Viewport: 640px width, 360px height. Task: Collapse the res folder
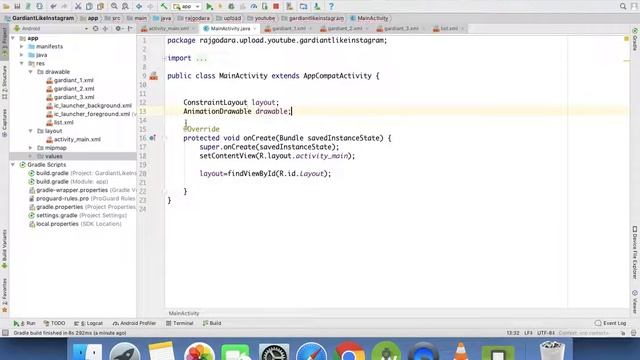22,63
